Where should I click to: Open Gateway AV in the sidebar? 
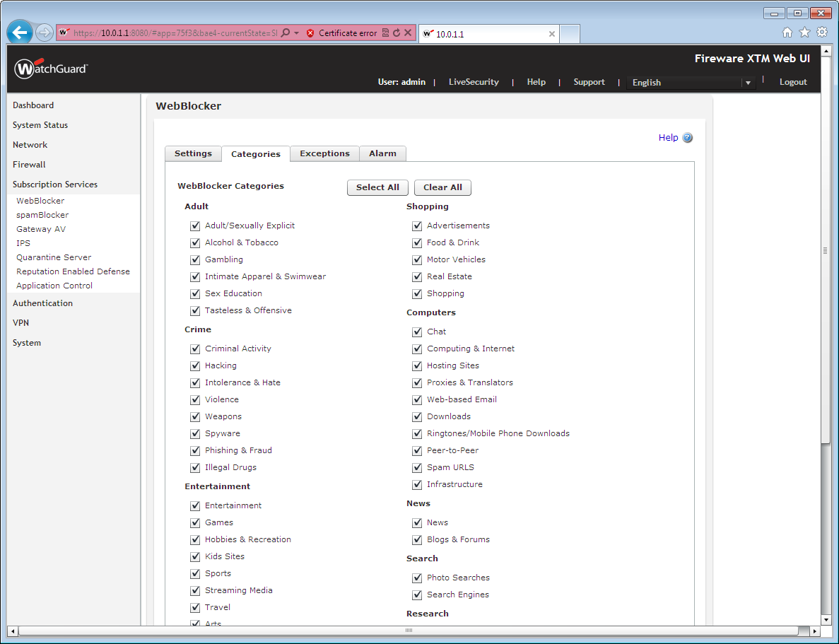click(41, 229)
